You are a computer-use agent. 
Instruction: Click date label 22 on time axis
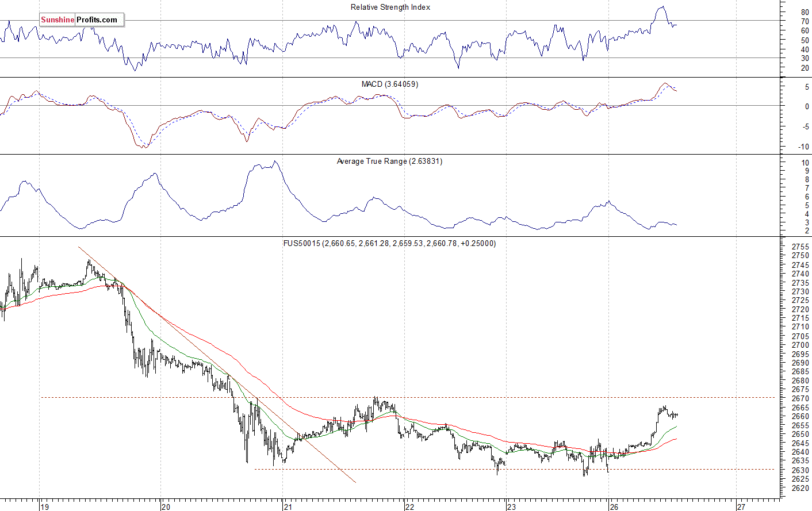click(x=409, y=507)
